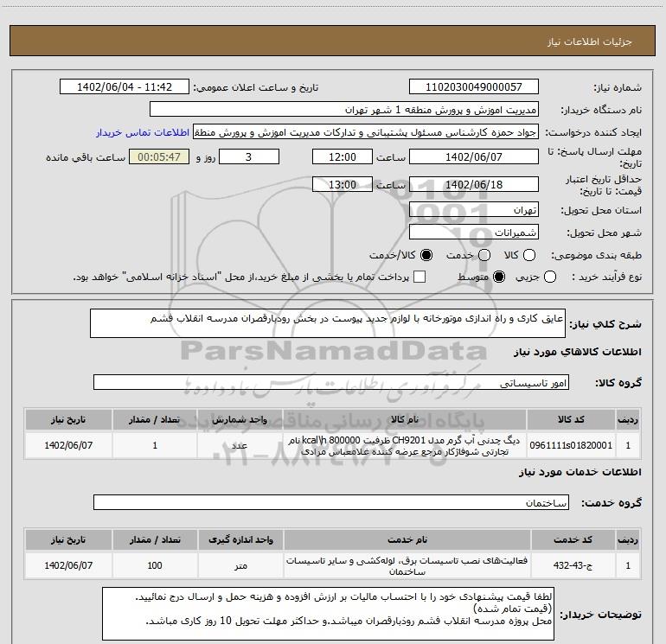
Task: Click the remaining time counter 00:05:47
Action: tap(159, 156)
